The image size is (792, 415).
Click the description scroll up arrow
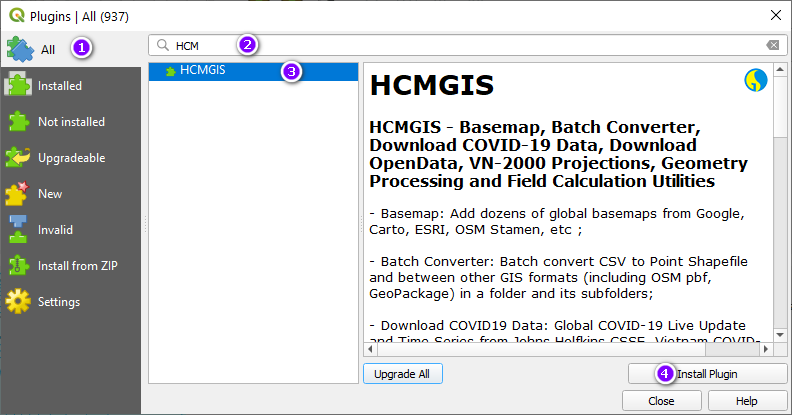(x=780, y=70)
